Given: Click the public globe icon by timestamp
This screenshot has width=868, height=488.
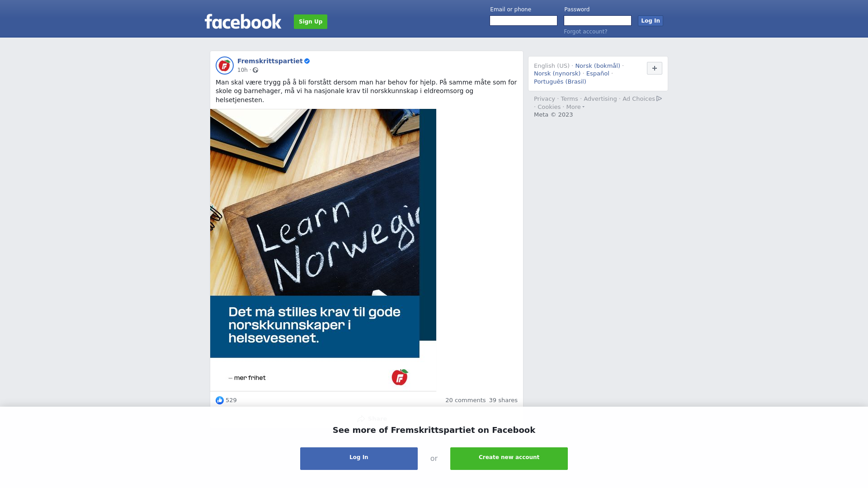Looking at the screenshot, I should (255, 70).
